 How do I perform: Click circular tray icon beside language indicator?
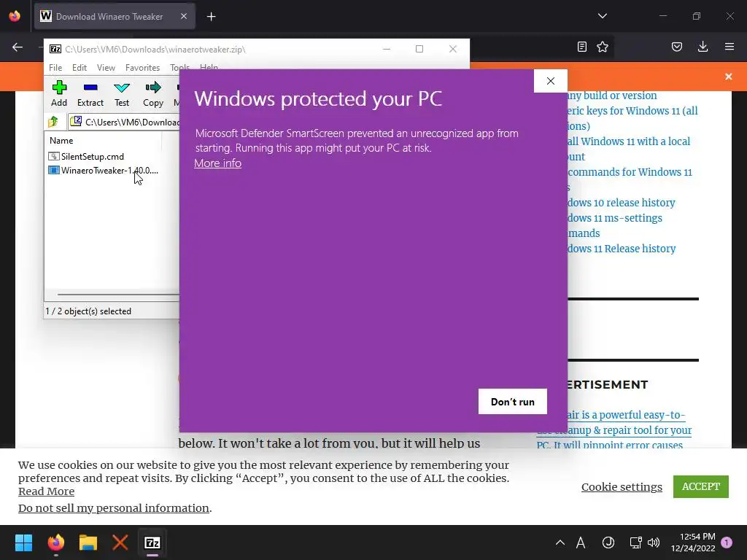[608, 542]
